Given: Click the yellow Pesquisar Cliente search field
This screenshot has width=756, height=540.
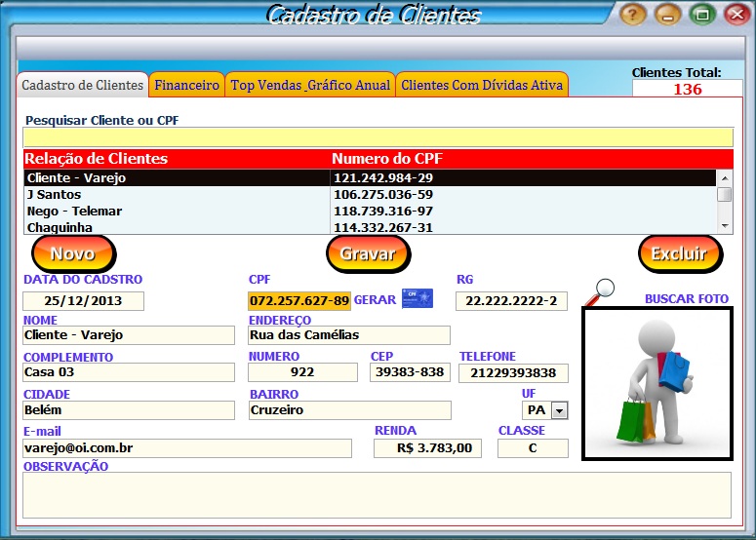Looking at the screenshot, I should tap(378, 137).
